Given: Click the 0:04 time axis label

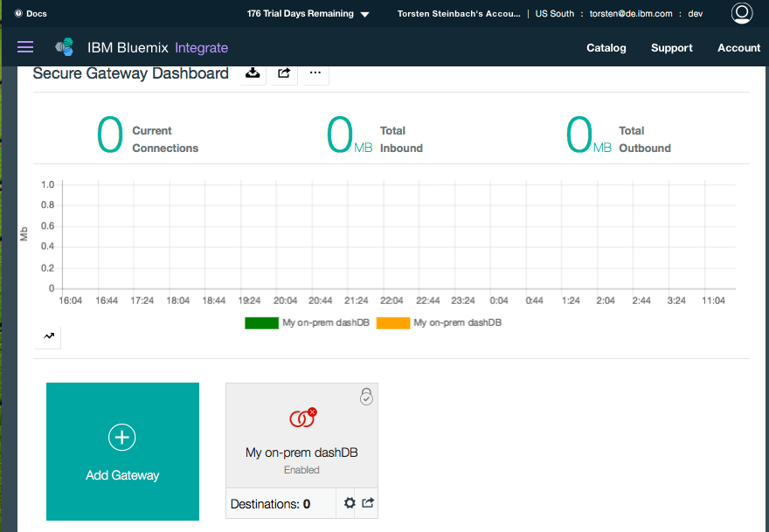Looking at the screenshot, I should pyautogui.click(x=499, y=301).
